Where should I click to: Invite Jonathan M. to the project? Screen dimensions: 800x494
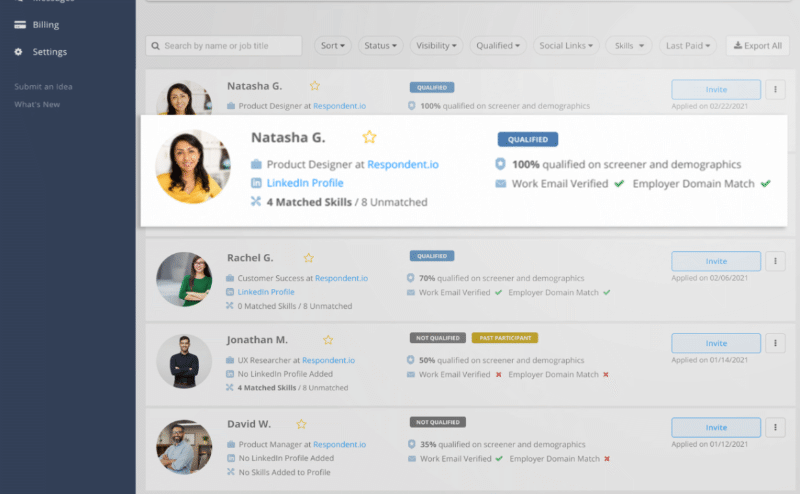click(716, 343)
